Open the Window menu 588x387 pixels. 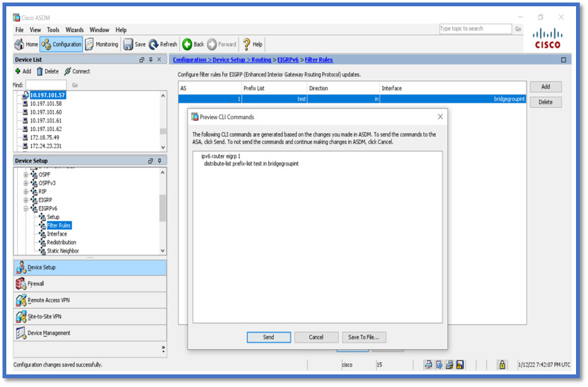(x=99, y=30)
